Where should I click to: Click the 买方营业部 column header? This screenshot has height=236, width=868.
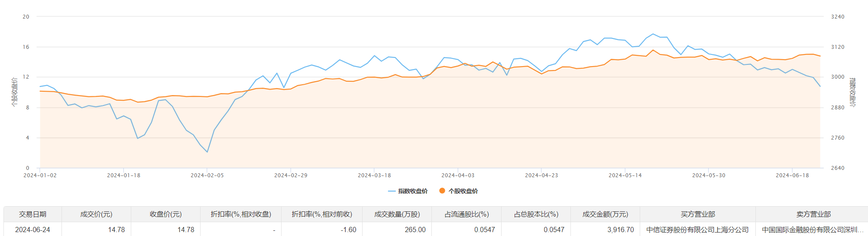[x=697, y=214]
